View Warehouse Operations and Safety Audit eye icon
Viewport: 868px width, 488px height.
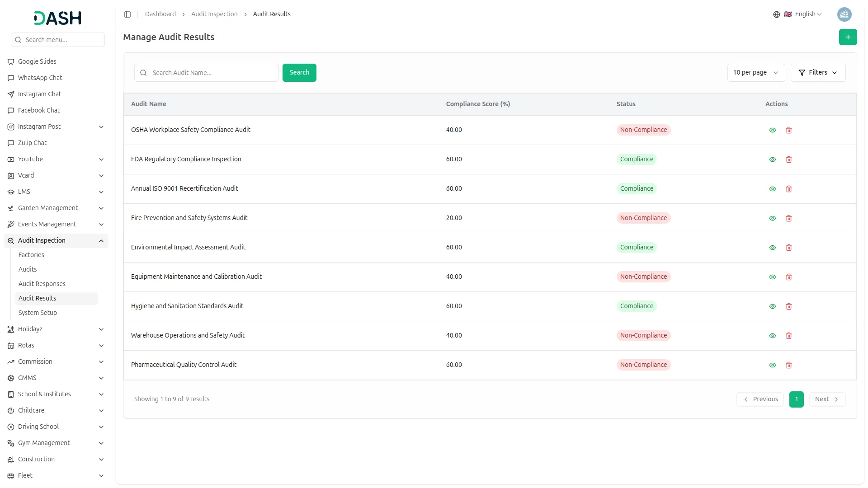tap(773, 336)
